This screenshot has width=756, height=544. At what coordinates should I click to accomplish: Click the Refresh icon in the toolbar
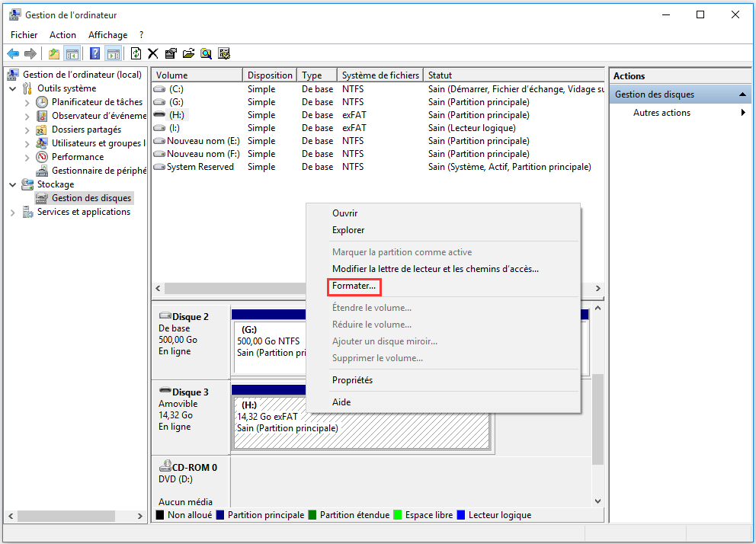(135, 53)
